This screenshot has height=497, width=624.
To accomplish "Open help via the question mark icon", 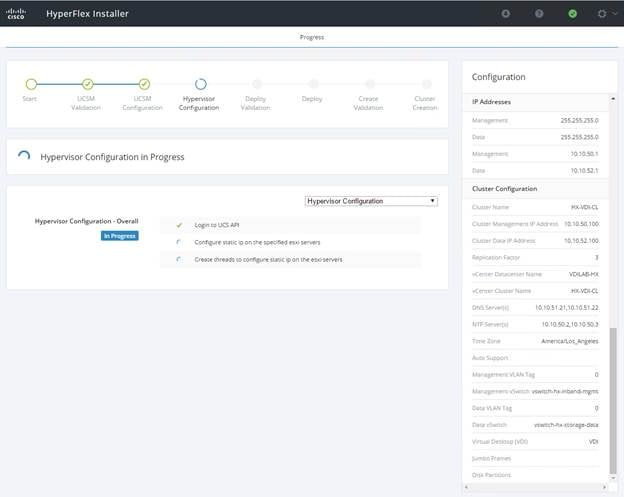I will point(539,14).
